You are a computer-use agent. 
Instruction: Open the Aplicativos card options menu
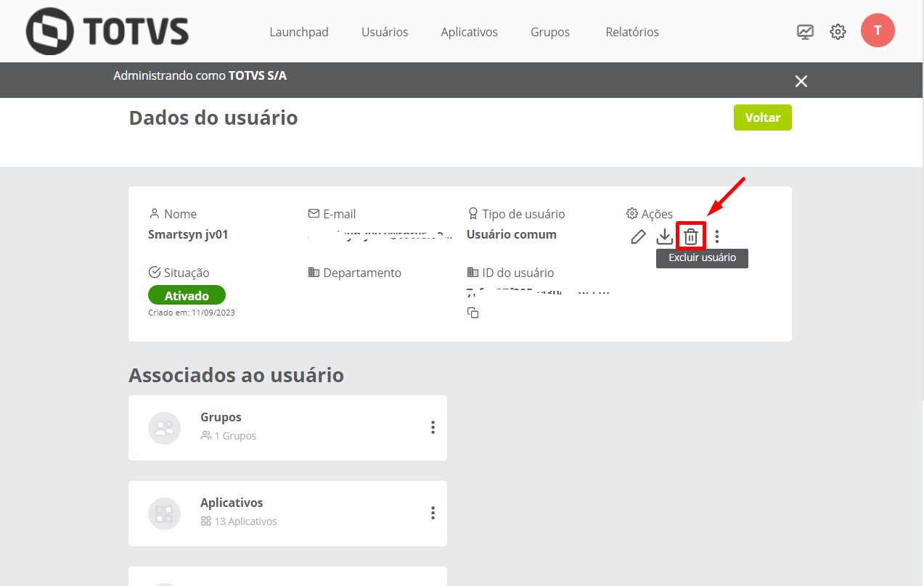(x=433, y=513)
